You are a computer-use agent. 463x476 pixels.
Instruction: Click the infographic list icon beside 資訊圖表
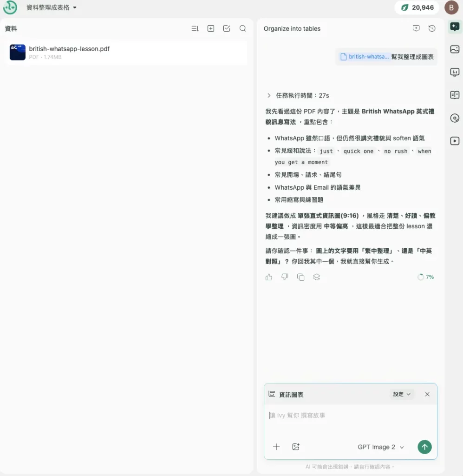[272, 394]
